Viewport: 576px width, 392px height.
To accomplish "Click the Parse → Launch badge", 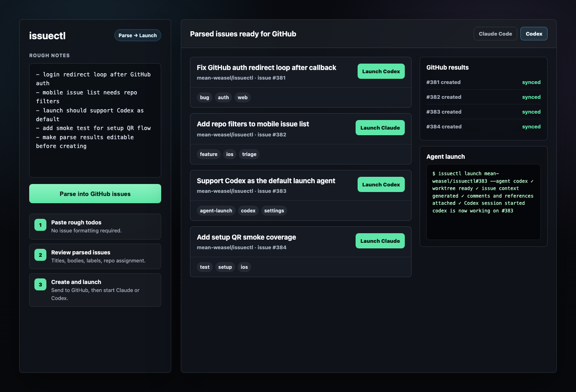I will (x=138, y=35).
